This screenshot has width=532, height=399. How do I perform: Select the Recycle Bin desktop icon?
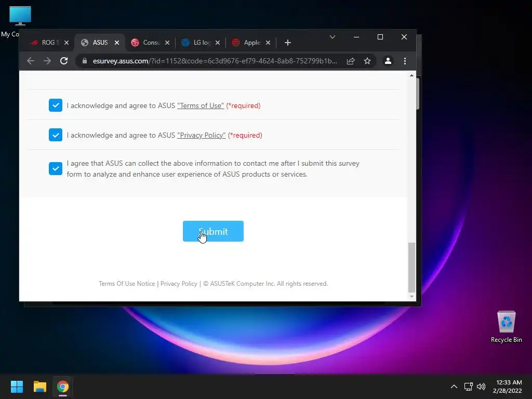506,326
